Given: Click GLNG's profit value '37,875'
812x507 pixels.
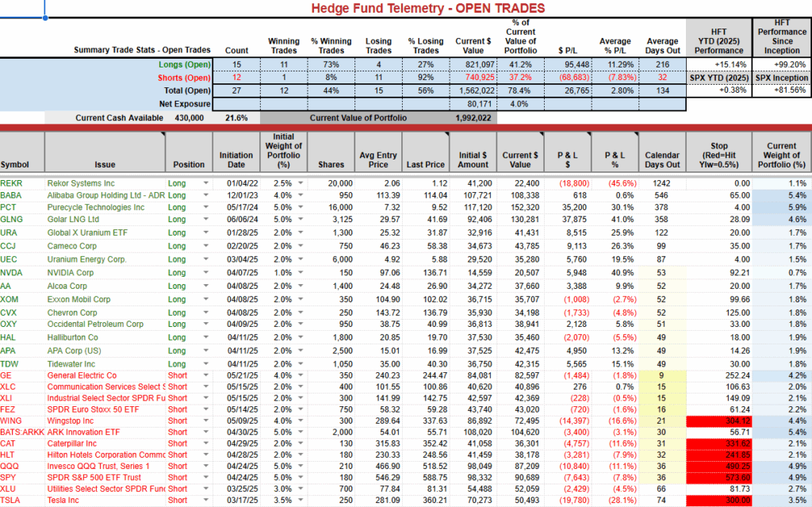Looking at the screenshot, I should click(573, 219).
